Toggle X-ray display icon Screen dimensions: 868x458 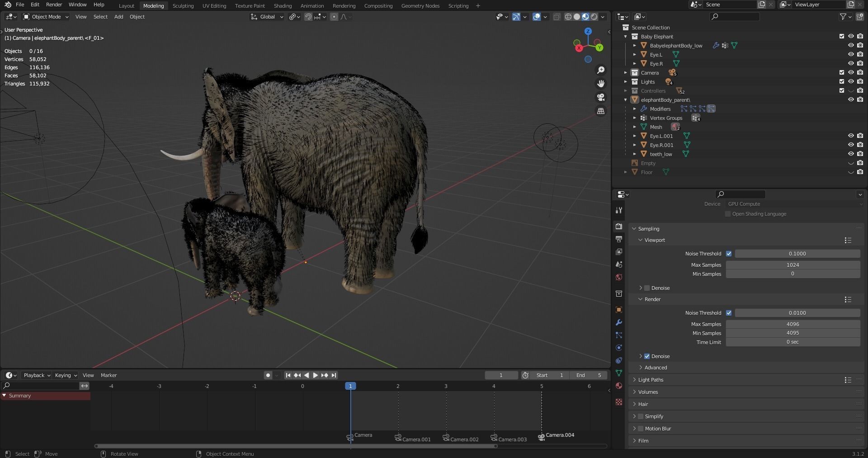tap(557, 17)
